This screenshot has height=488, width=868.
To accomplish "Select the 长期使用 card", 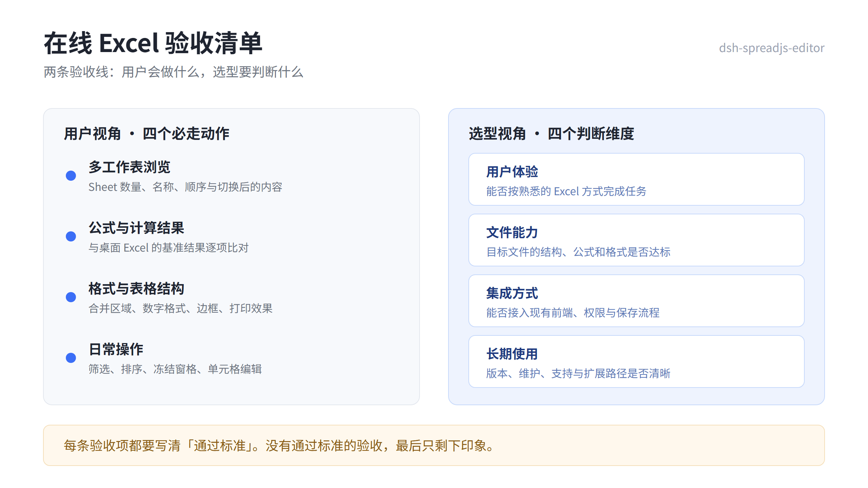I will click(637, 361).
